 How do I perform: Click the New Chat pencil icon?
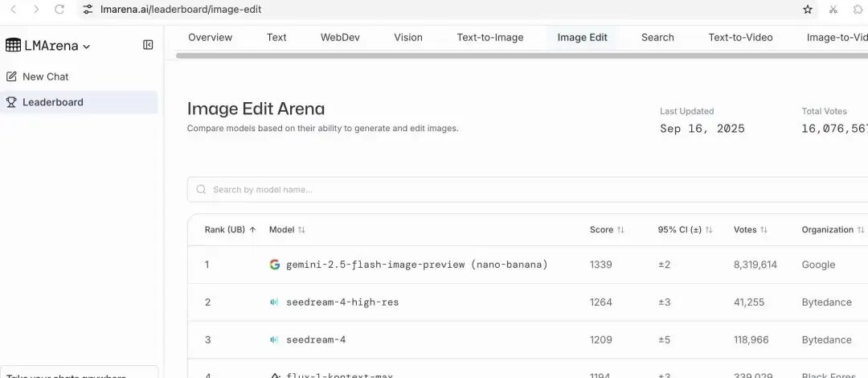(11, 76)
